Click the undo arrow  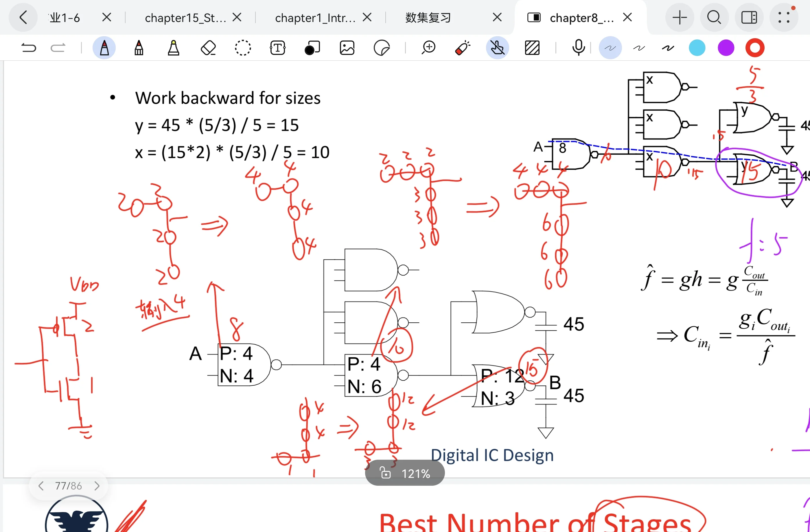click(29, 48)
